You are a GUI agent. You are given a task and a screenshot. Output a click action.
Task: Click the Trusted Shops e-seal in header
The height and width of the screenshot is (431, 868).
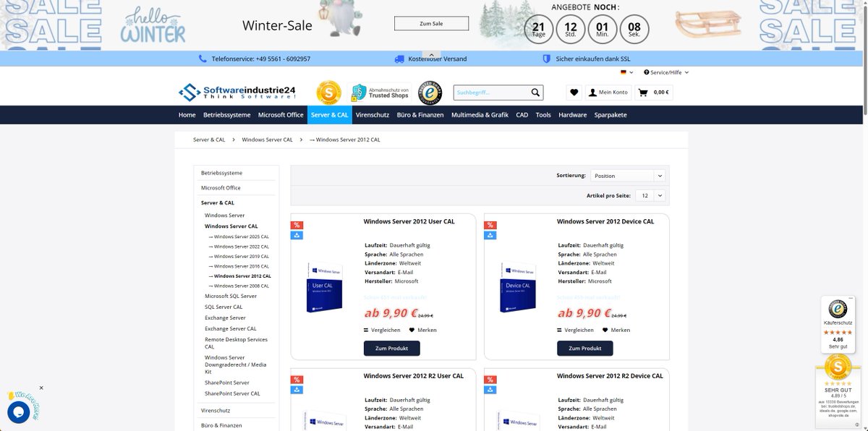coord(431,93)
